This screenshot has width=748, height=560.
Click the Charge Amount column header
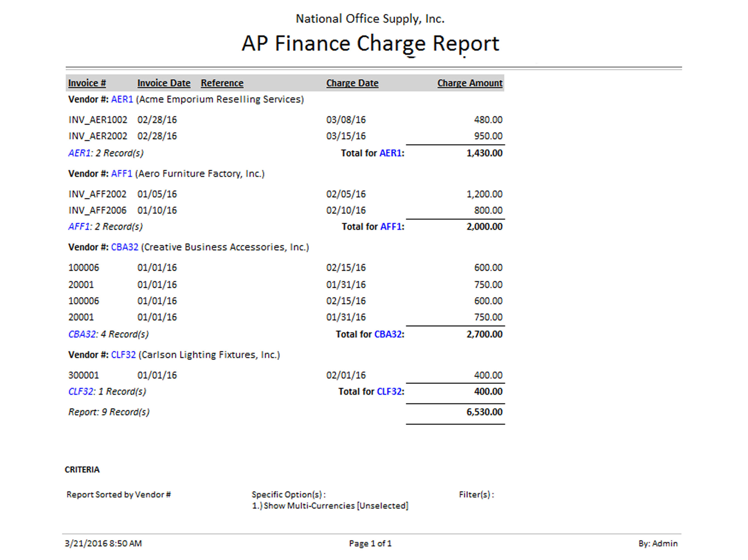tap(470, 83)
